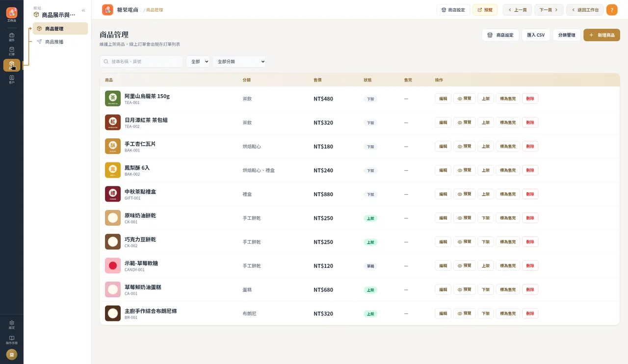Click 返回工作台 button

pos(585,10)
